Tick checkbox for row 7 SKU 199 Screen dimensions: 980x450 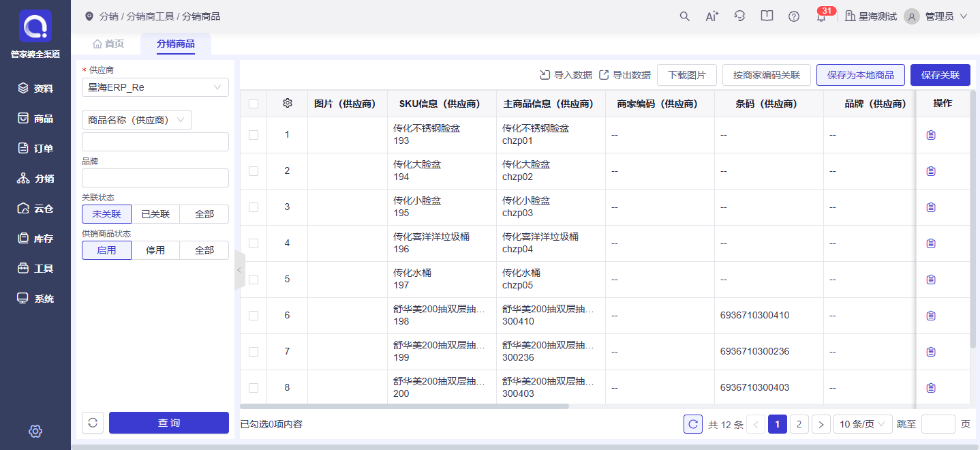click(x=254, y=352)
